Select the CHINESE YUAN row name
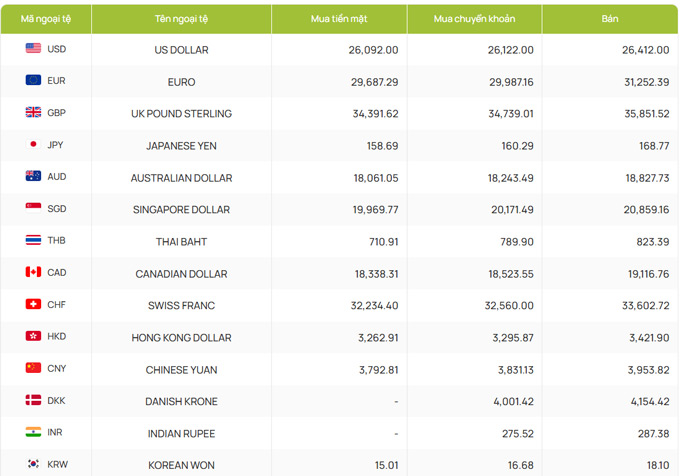 tap(181, 370)
